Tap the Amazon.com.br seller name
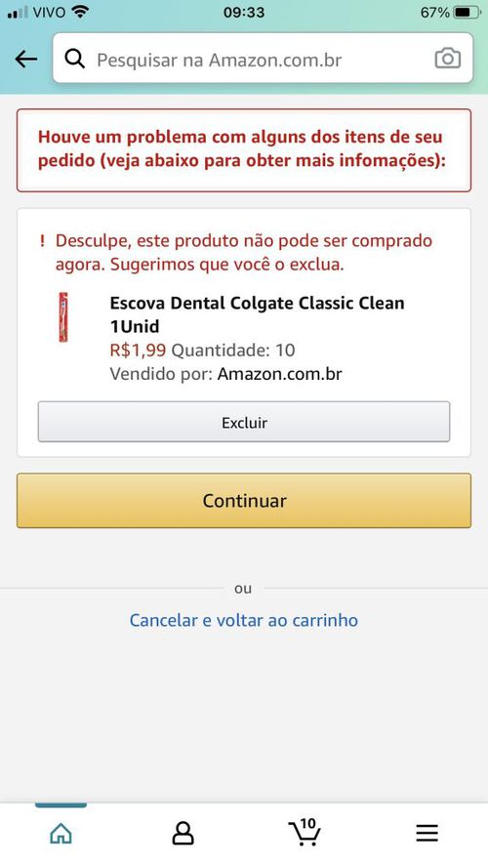The image size is (488, 868). tap(280, 374)
